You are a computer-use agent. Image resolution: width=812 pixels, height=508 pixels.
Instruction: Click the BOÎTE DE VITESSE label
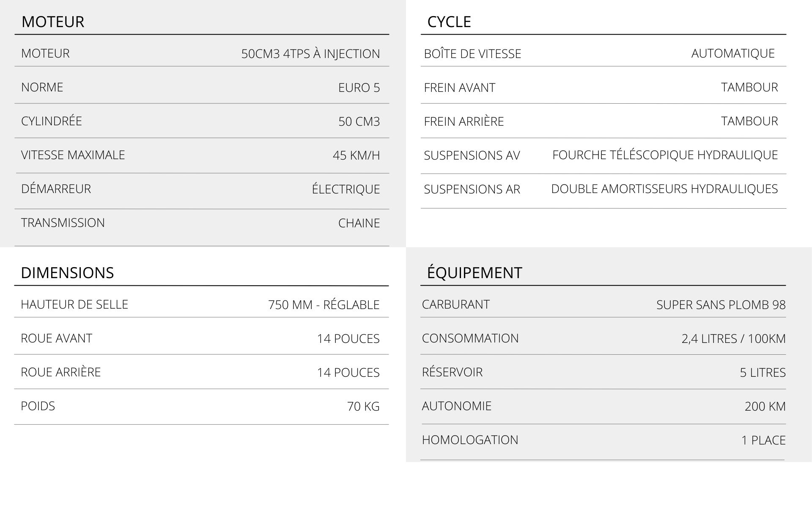click(472, 54)
